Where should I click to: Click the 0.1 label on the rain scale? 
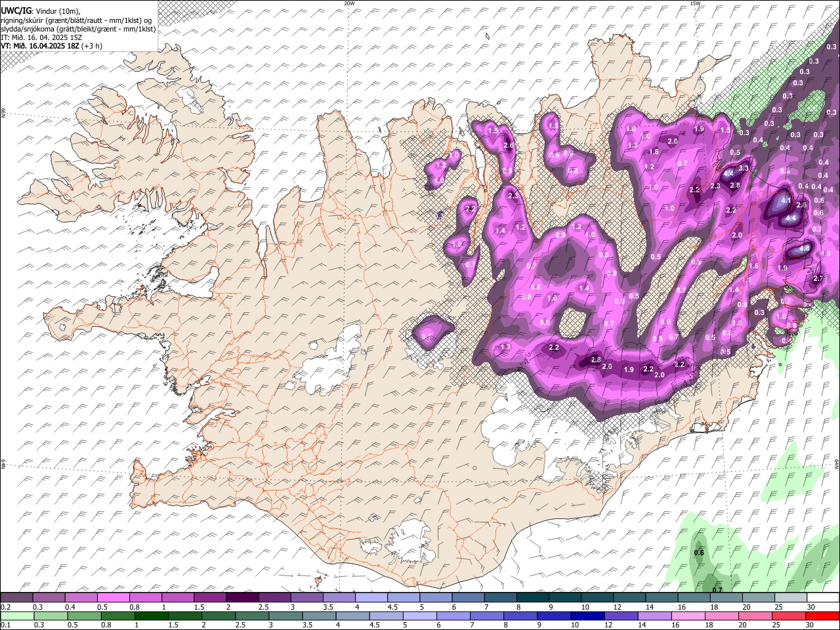(x=5, y=625)
